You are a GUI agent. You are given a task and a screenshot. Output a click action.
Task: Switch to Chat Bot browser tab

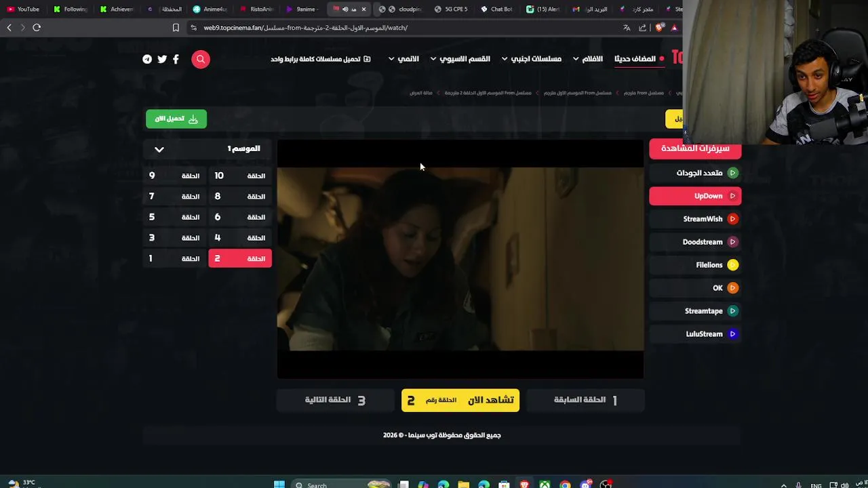pyautogui.click(x=496, y=9)
